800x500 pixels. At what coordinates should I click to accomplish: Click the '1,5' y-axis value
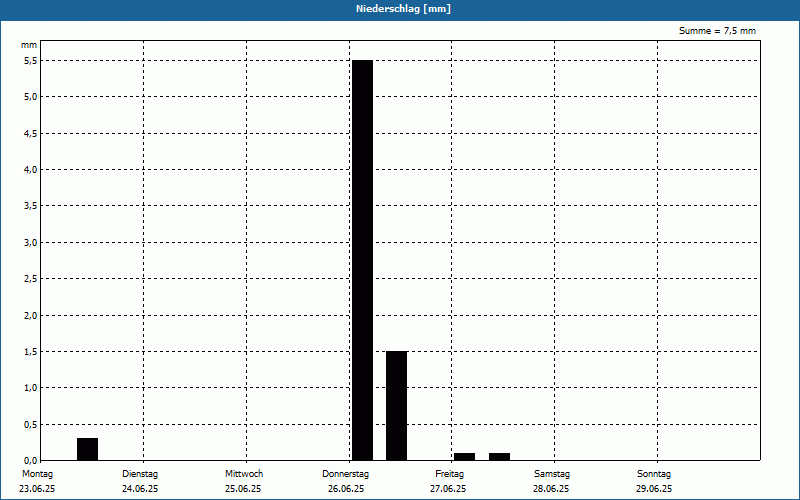pyautogui.click(x=31, y=352)
